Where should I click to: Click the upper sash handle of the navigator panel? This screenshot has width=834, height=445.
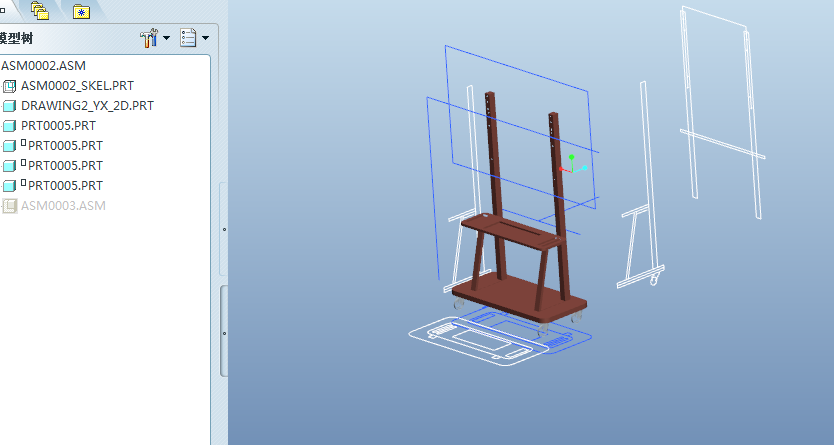coord(224,229)
